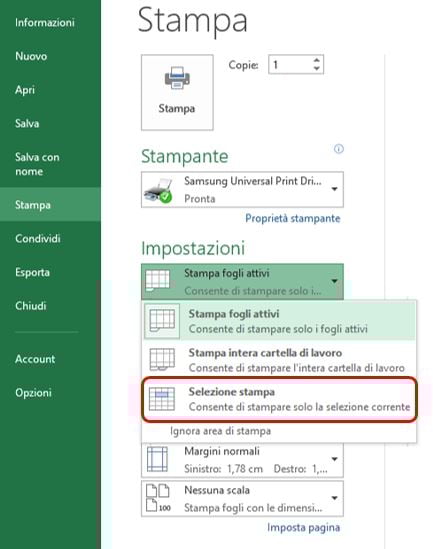Open the Margini normali dropdown arrow

pos(334,459)
